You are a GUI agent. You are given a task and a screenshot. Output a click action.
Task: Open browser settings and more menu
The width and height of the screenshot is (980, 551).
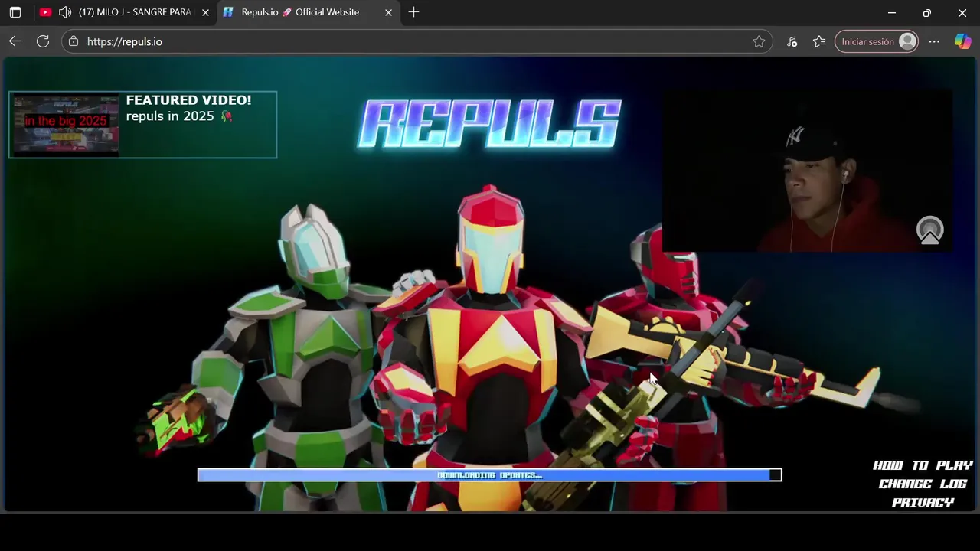tap(934, 41)
